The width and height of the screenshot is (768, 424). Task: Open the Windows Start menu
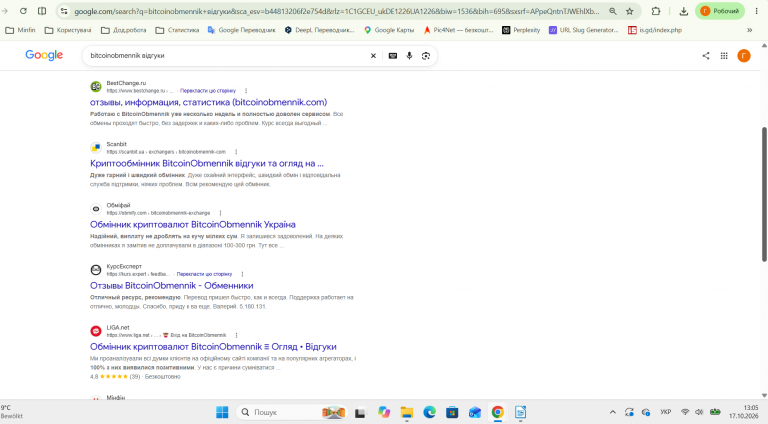(x=222, y=412)
